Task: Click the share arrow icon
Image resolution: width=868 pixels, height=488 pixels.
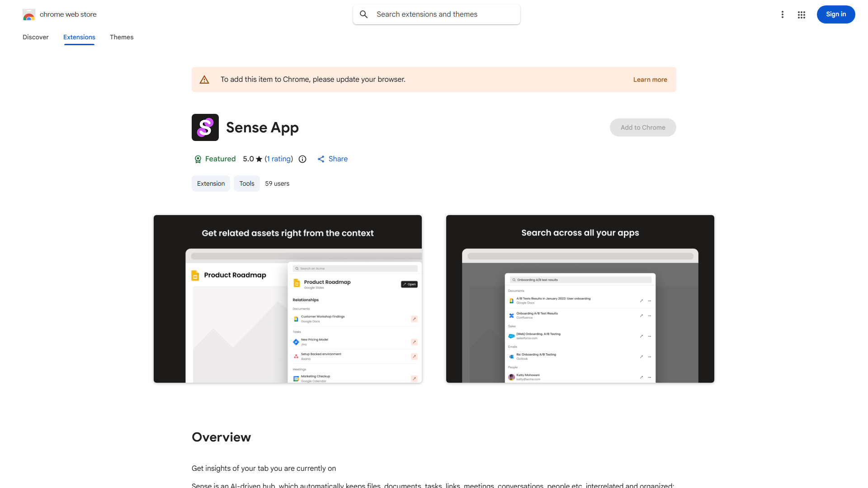Action: [x=321, y=159]
